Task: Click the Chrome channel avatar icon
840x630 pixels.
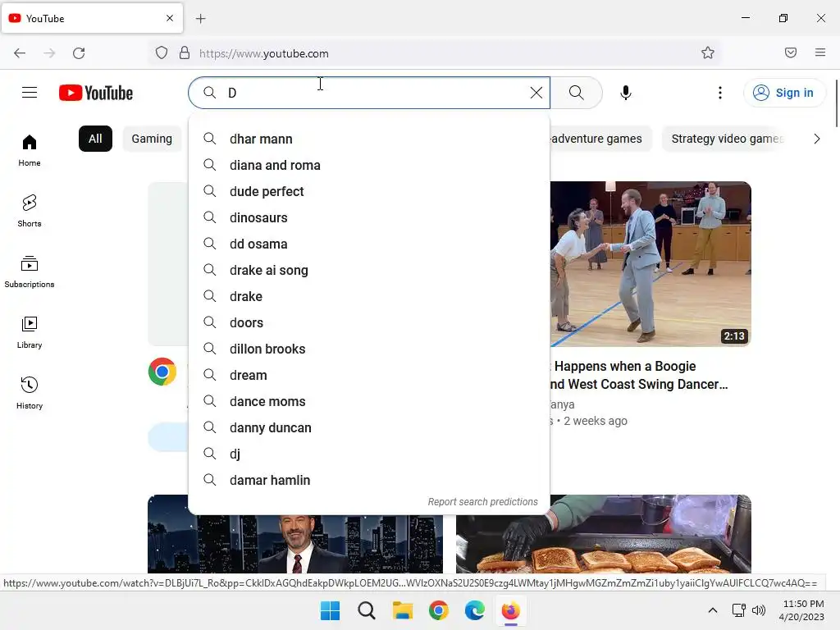Action: click(162, 372)
